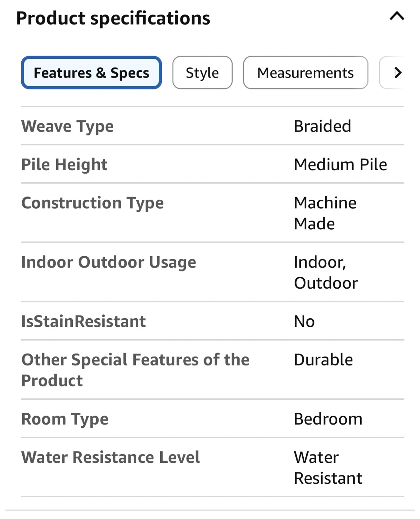Click the IsStainResistant label
The width and height of the screenshot is (420, 519).
pos(83,321)
